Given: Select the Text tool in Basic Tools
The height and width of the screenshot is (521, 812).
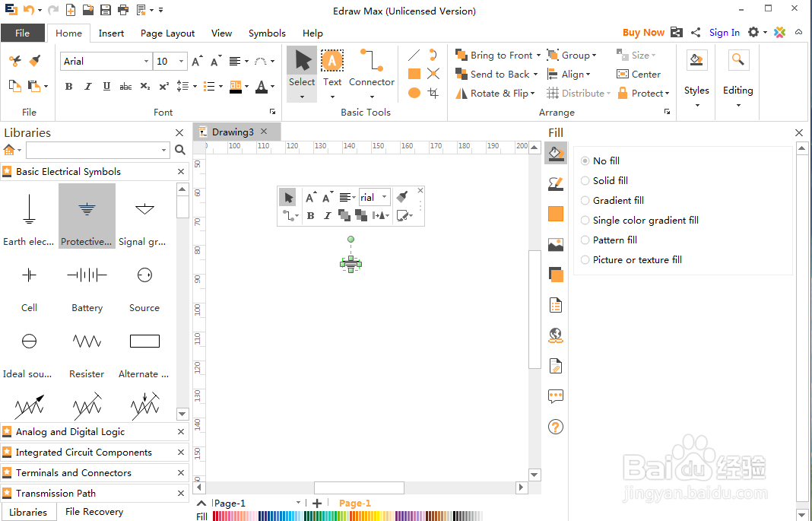Looking at the screenshot, I should [x=332, y=69].
